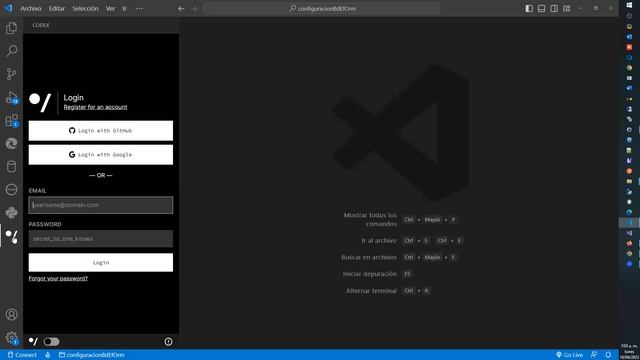Click the circular icon above Python icon
640x360 pixels.
pos(11,189)
